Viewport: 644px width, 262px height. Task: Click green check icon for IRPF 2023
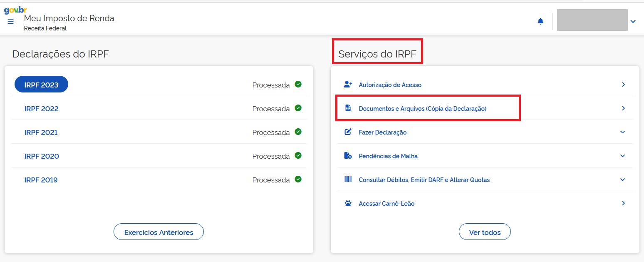pos(298,84)
